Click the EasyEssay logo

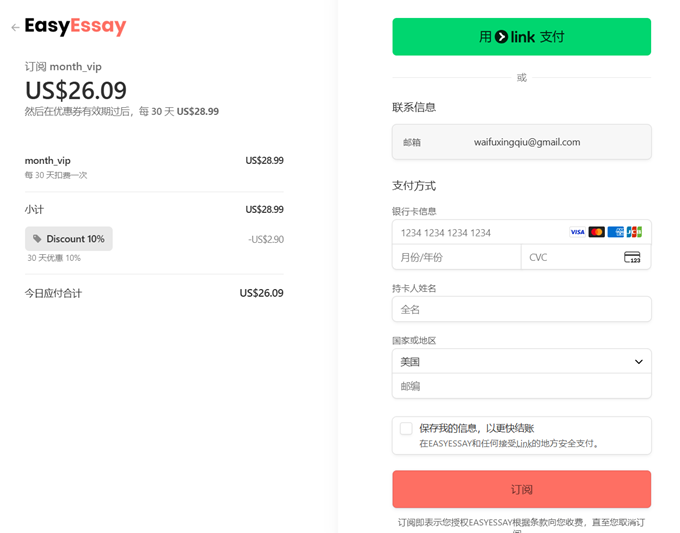76,27
